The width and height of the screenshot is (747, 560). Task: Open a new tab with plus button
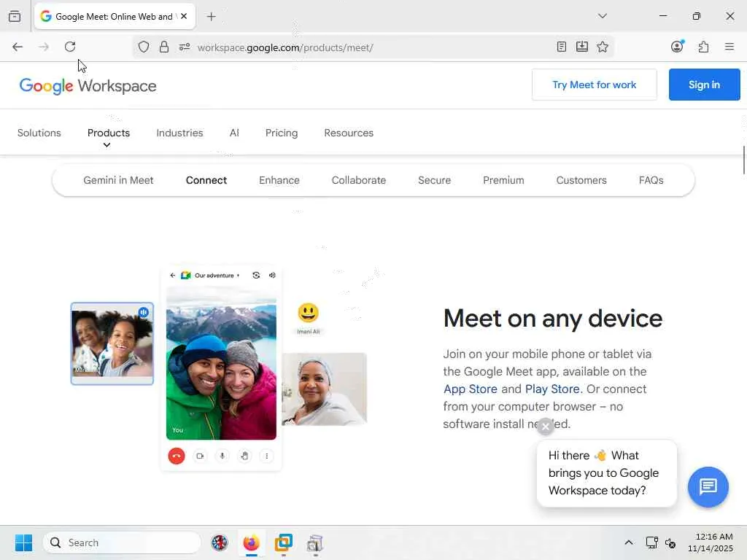pos(211,17)
